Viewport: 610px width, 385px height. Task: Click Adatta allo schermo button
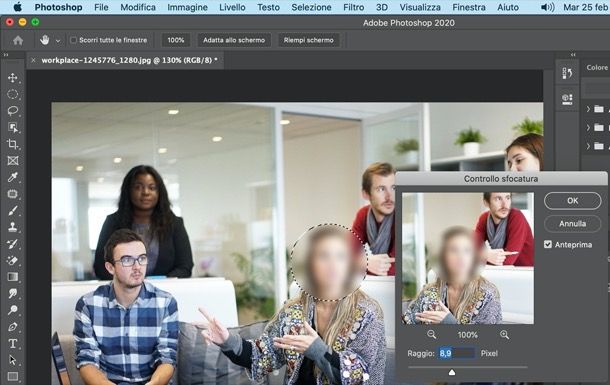(234, 40)
